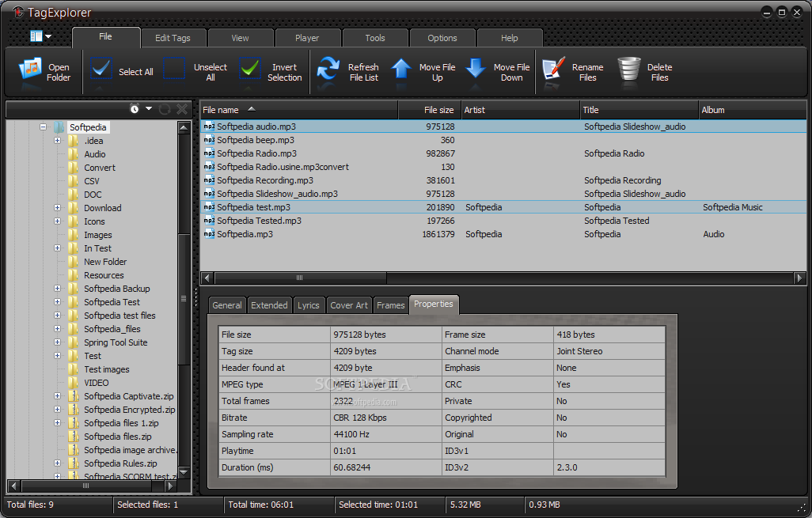Open the Frames details tab
Viewport: 812px width, 518px height.
[x=390, y=305]
